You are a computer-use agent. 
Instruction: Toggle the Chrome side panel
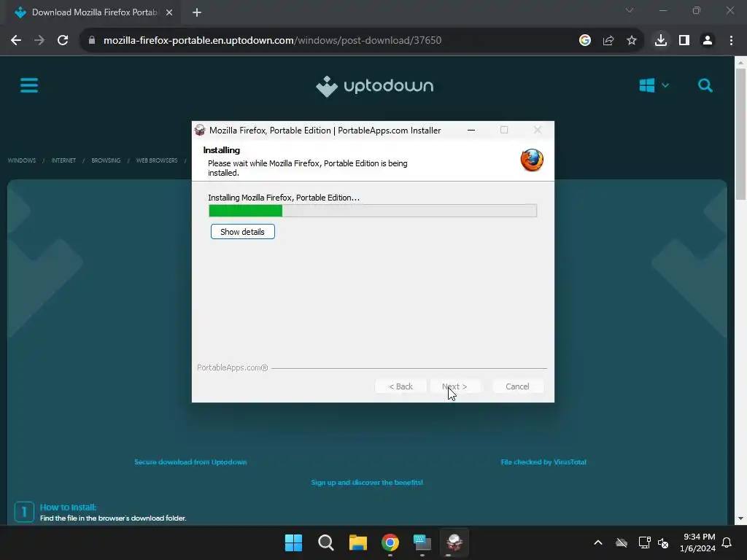(x=684, y=41)
